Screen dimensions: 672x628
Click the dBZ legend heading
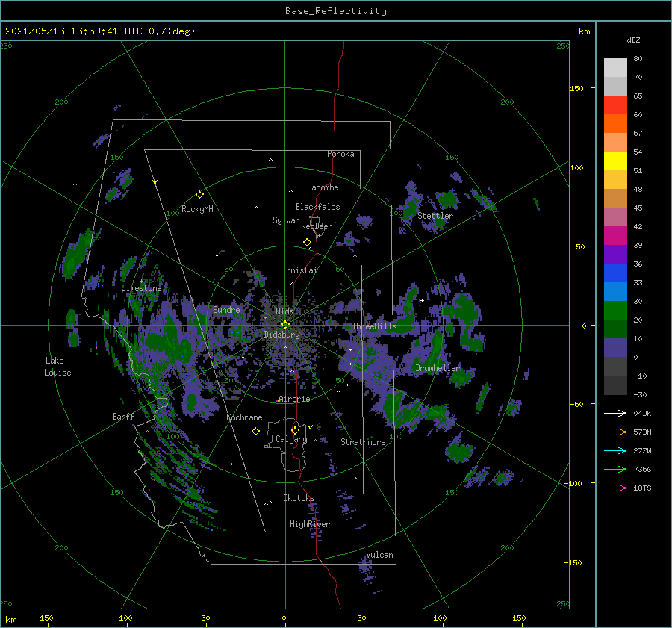click(x=633, y=40)
